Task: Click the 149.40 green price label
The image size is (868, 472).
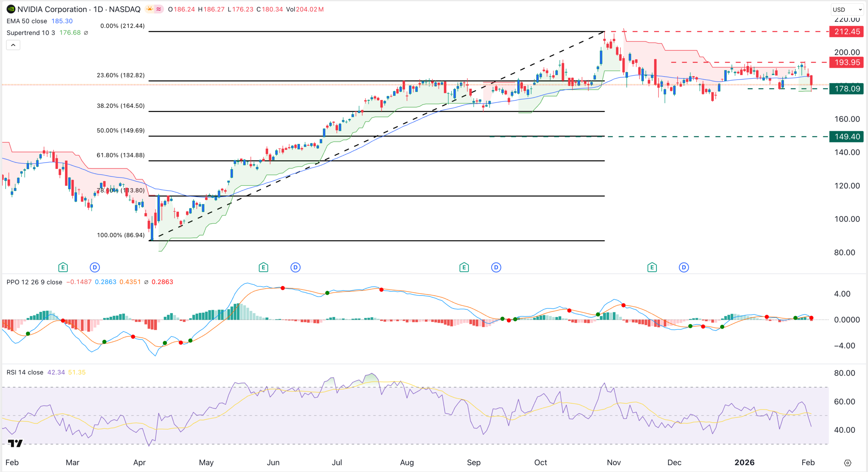Action: point(847,137)
